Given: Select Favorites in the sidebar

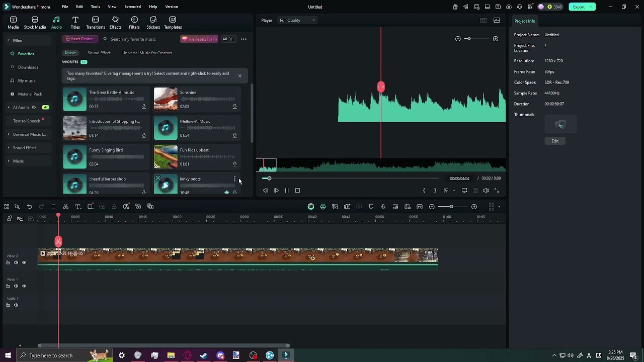Looking at the screenshot, I should [26, 54].
